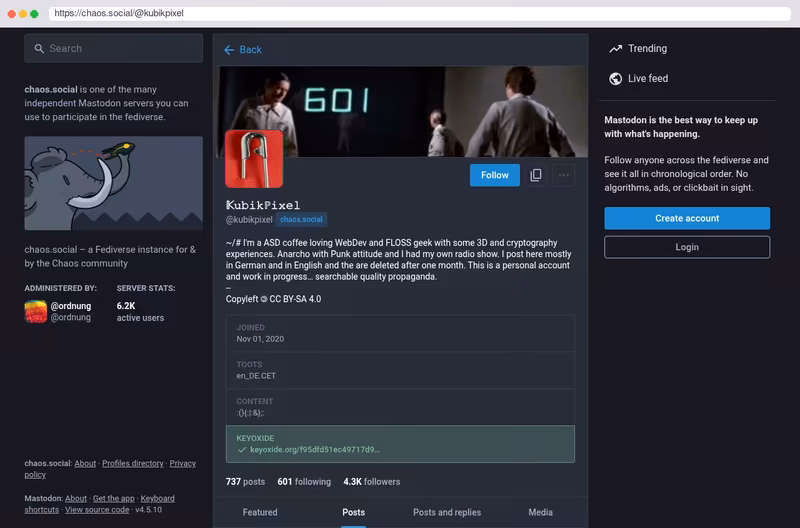Open the Mastodon About link
800x528 pixels.
[x=76, y=498]
